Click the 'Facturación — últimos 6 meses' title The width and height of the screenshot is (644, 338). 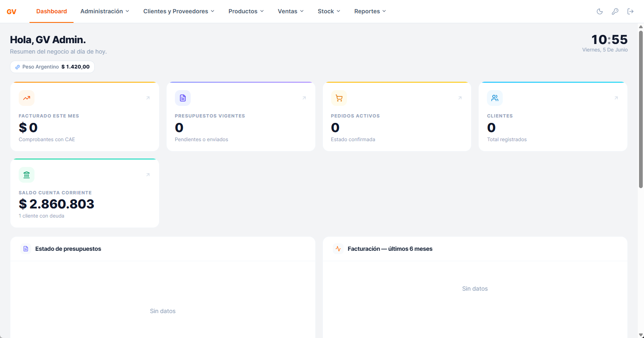pos(390,249)
